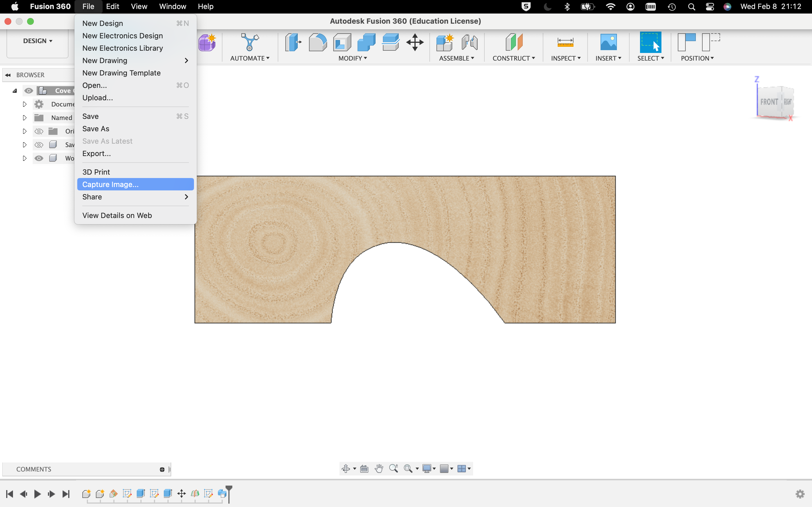
Task: Open the CONSTRUCT dropdown menu
Action: point(513,58)
